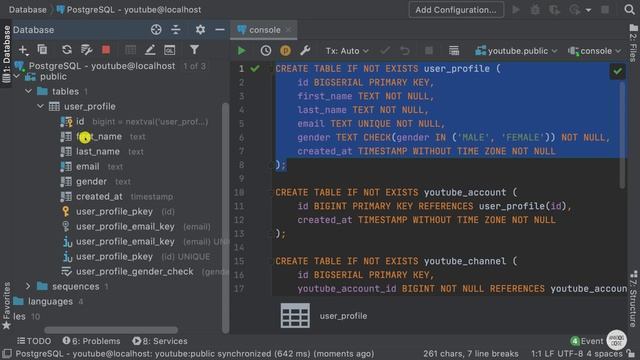Select the id column row in tree
The width and height of the screenshot is (640, 360).
(x=134, y=121)
